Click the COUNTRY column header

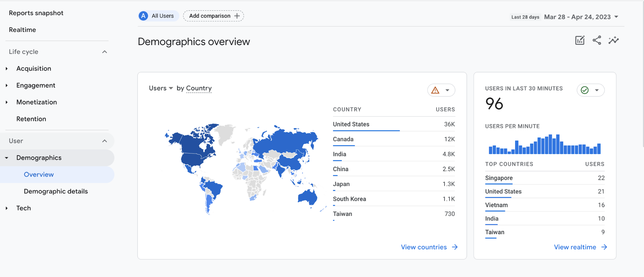(347, 110)
